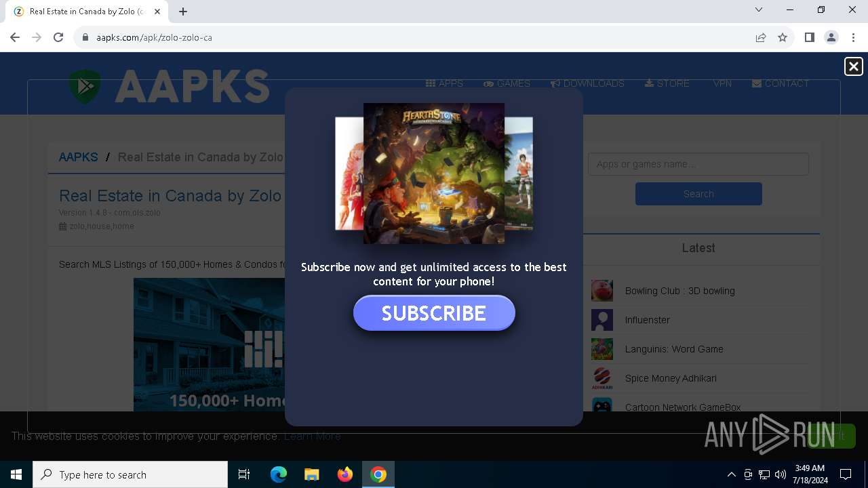Open the notification center
Image resolution: width=868 pixels, height=488 pixels.
[846, 474]
